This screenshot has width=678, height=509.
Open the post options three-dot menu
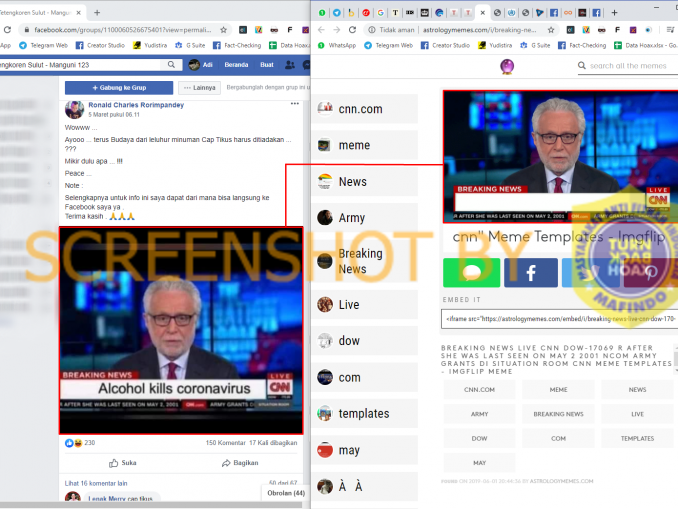[294, 104]
